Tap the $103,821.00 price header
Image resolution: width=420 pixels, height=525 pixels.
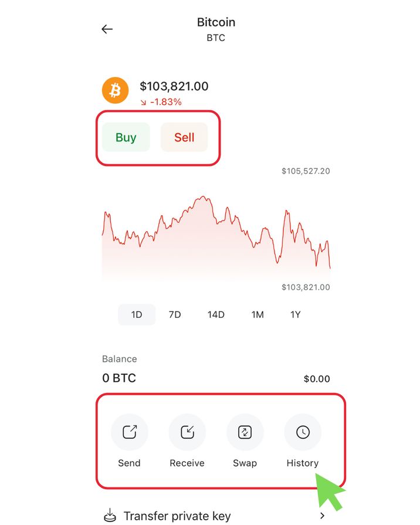(x=174, y=86)
